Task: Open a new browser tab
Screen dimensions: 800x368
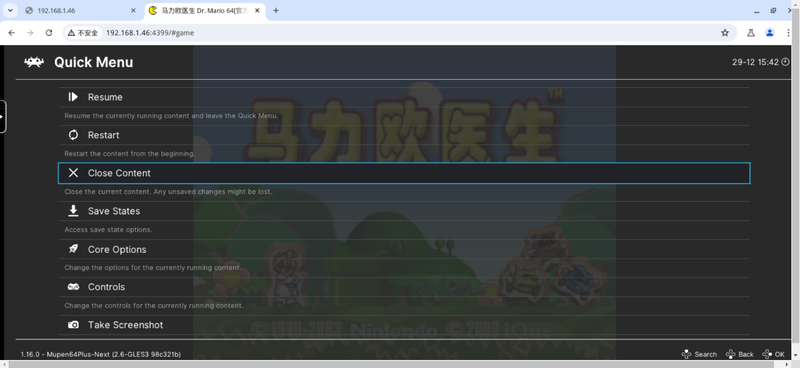Action: click(x=276, y=10)
